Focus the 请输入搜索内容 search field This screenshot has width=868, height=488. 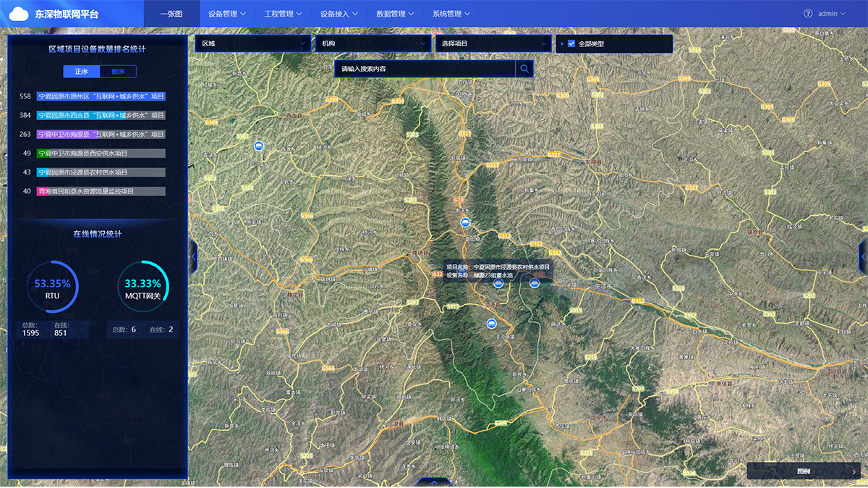(x=425, y=69)
